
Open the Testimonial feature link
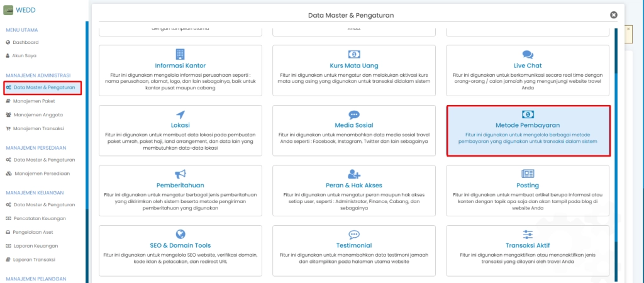(x=354, y=245)
